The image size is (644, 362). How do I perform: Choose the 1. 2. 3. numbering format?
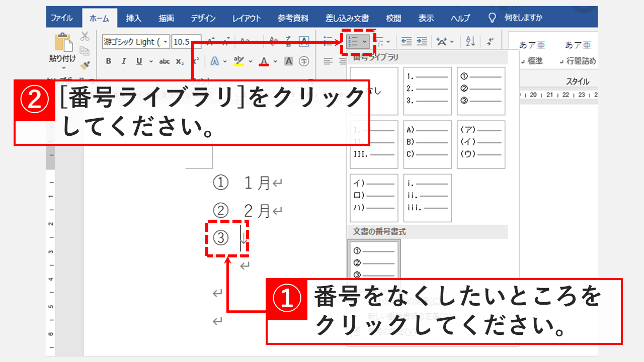[428, 91]
